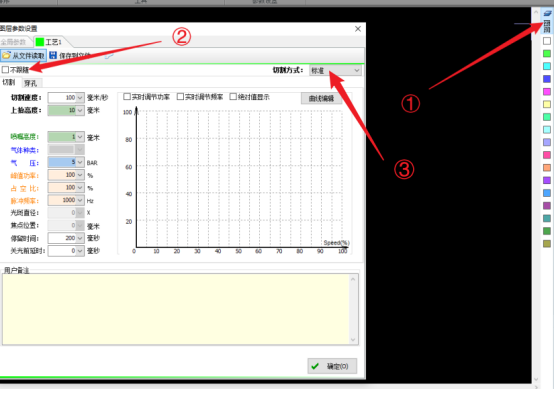The height and width of the screenshot is (395, 554).
Task: Click the 从文件读取 folder icon
Action: point(6,55)
